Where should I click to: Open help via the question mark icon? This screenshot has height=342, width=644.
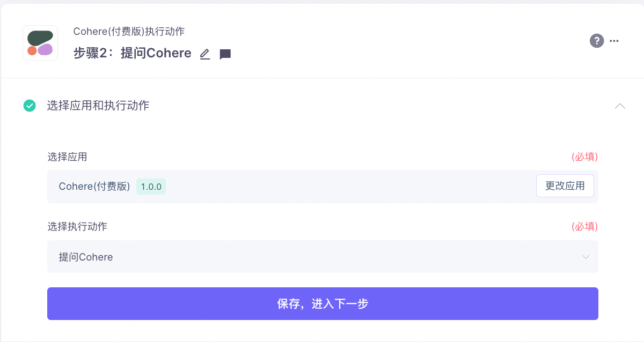[597, 41]
